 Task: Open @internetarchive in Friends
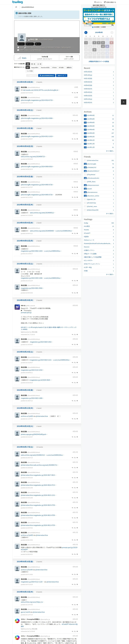point(93,160)
